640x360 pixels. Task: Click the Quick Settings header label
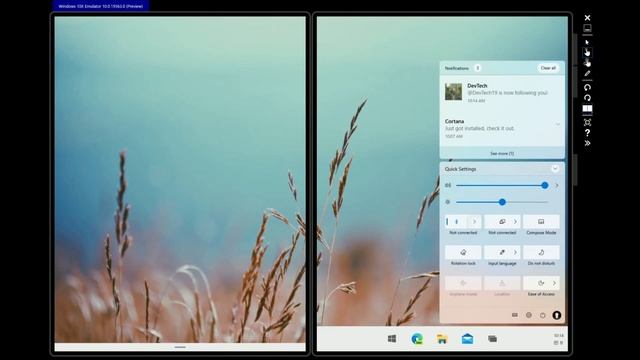point(460,169)
